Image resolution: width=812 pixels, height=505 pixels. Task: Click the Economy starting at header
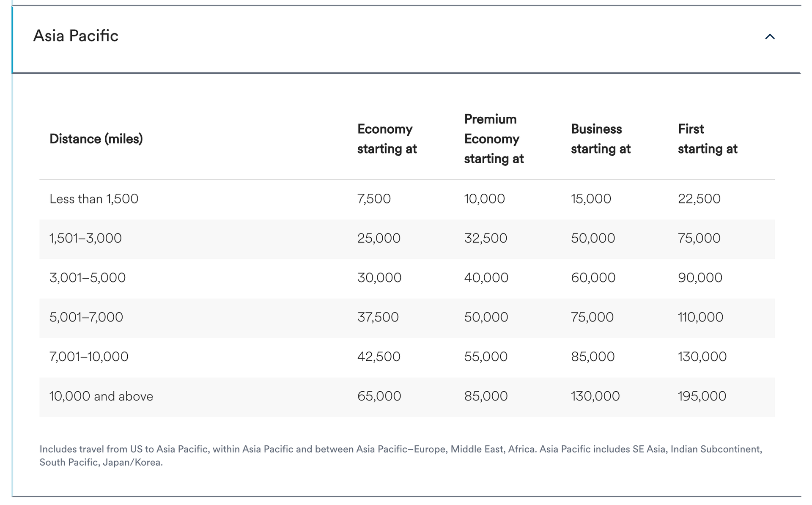pos(387,139)
